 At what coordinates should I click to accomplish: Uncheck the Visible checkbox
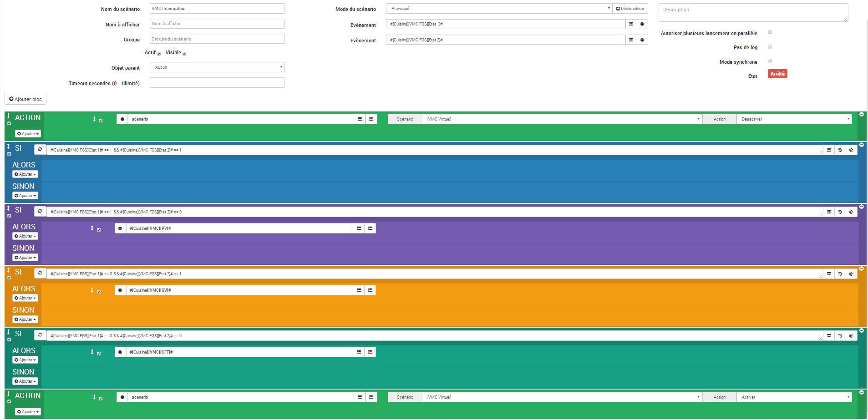pos(184,54)
